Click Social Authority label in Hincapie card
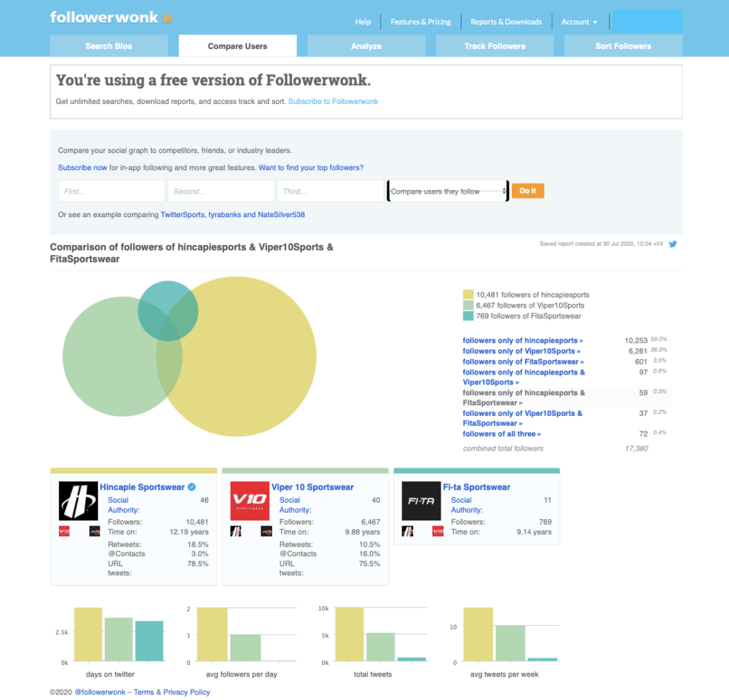Viewport: 729px width, 700px height. point(124,505)
